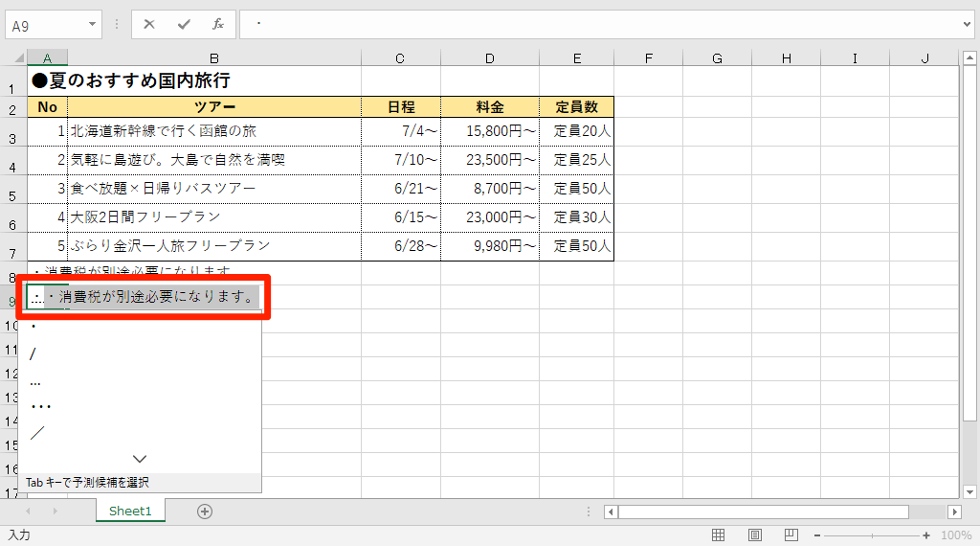
Task: Choose the half-width / candidate
Action: (140, 354)
